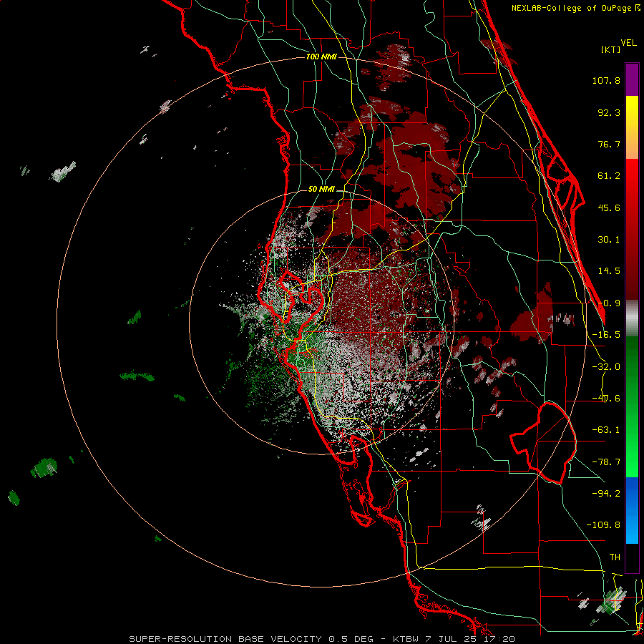Click the gray near-zero segment of the color bar
The height and width of the screenshot is (644, 644).
point(632,318)
